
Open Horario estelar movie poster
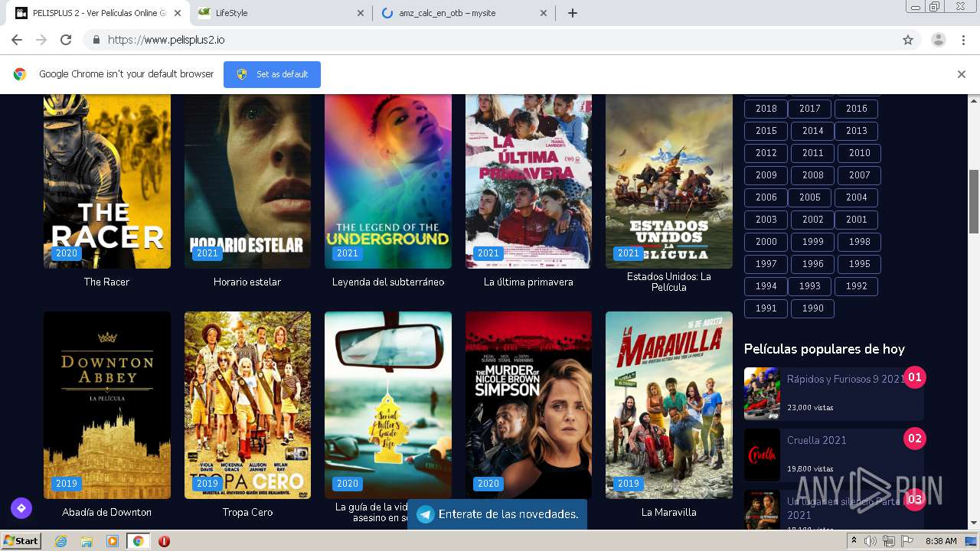(247, 181)
